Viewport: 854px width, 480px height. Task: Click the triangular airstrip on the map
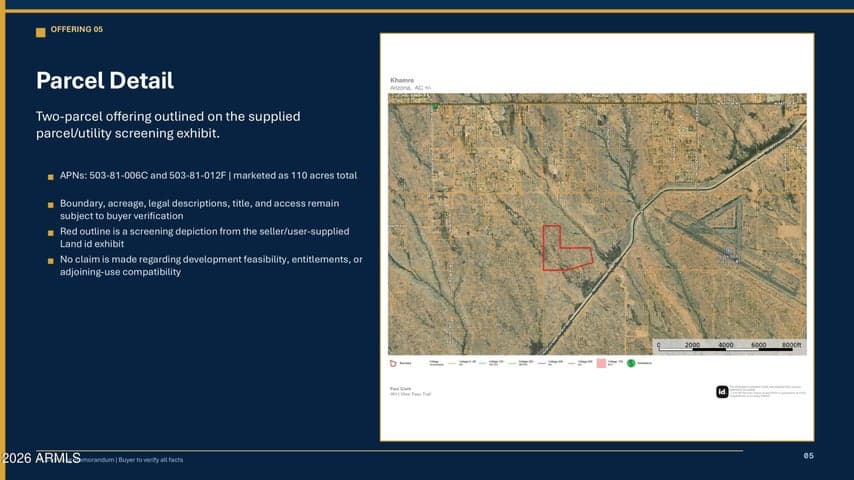pyautogui.click(x=722, y=216)
